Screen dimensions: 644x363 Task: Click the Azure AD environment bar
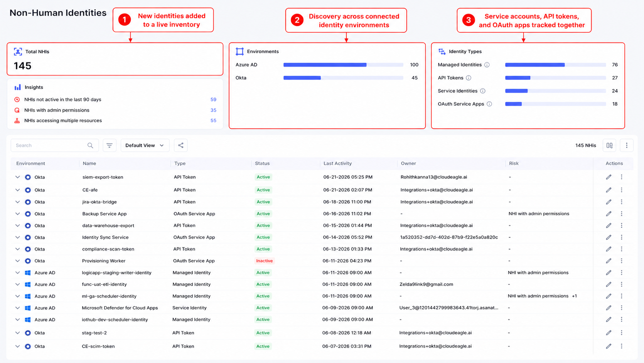pyautogui.click(x=343, y=65)
